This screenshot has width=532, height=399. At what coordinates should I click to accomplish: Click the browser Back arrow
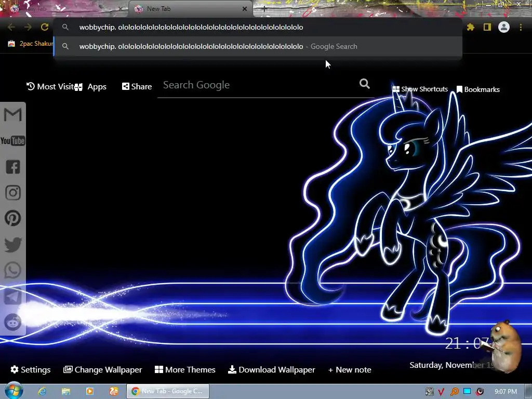click(x=11, y=27)
